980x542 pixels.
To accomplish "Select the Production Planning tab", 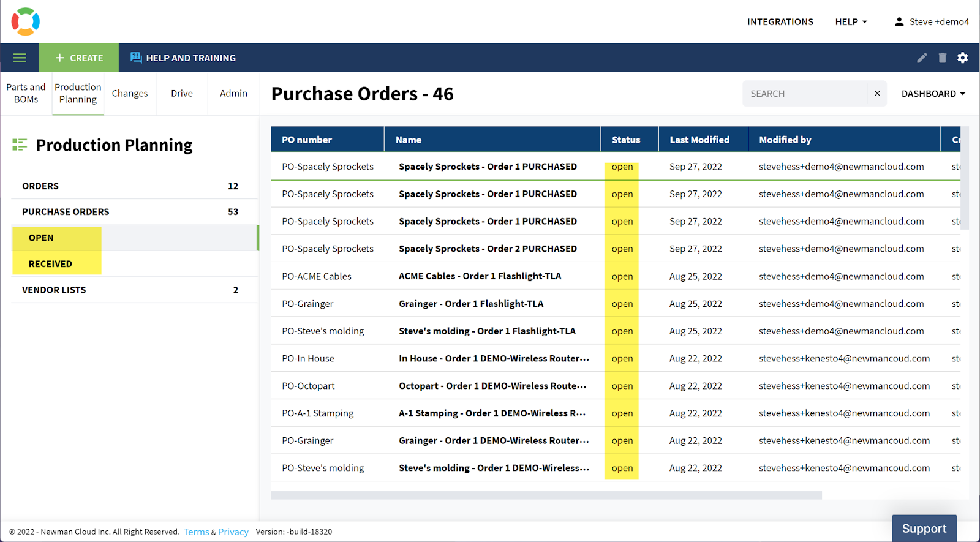I will click(x=78, y=93).
